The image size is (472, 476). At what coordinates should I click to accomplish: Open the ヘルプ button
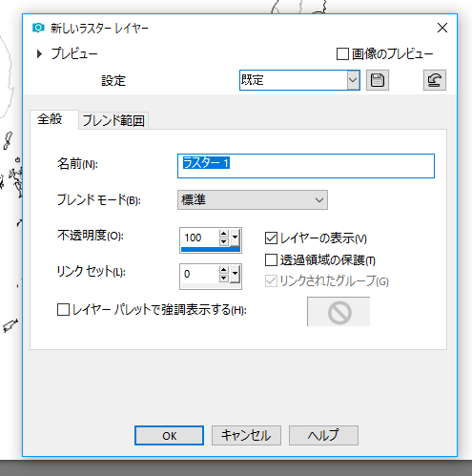323,436
